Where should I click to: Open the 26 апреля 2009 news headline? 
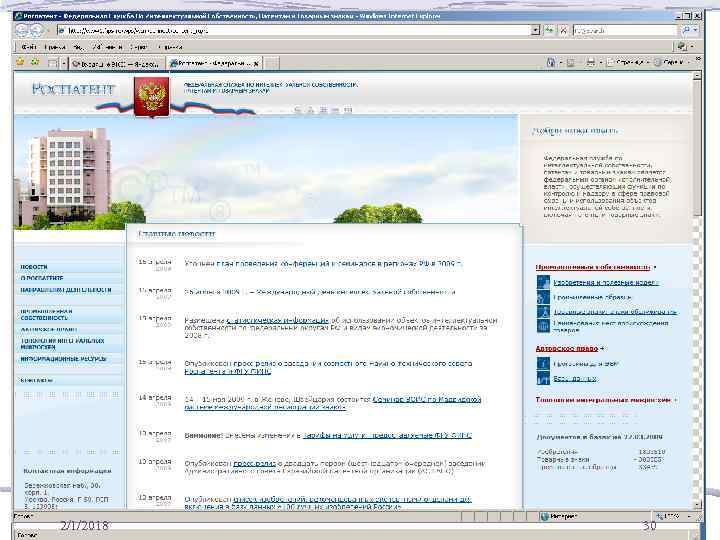click(320, 292)
